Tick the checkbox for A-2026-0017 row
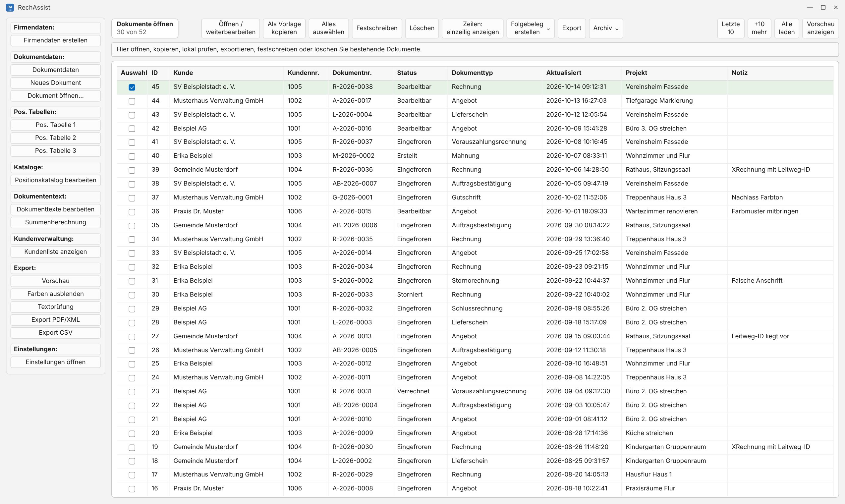This screenshot has width=845, height=504. [132, 101]
